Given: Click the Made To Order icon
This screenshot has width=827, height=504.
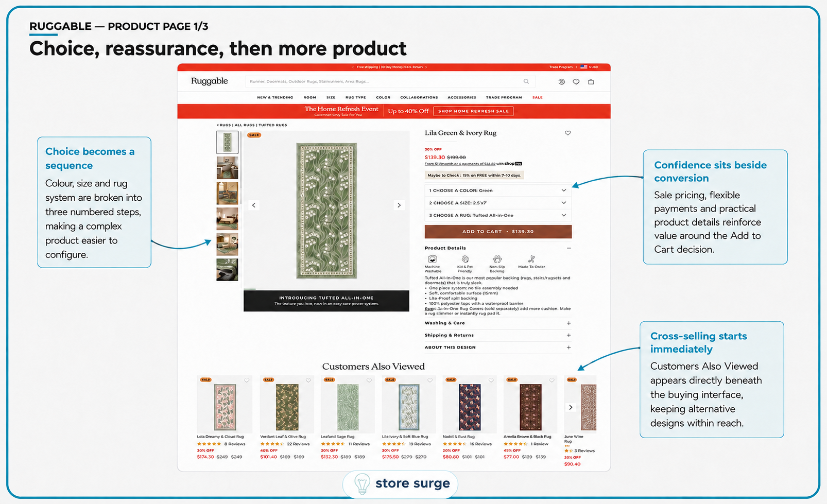Looking at the screenshot, I should tap(531, 259).
